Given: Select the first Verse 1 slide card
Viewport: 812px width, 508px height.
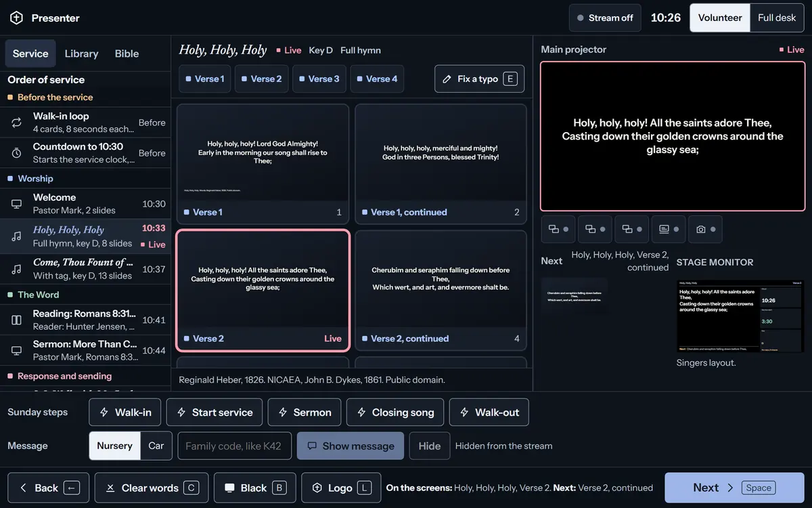Looking at the screenshot, I should click(x=263, y=164).
